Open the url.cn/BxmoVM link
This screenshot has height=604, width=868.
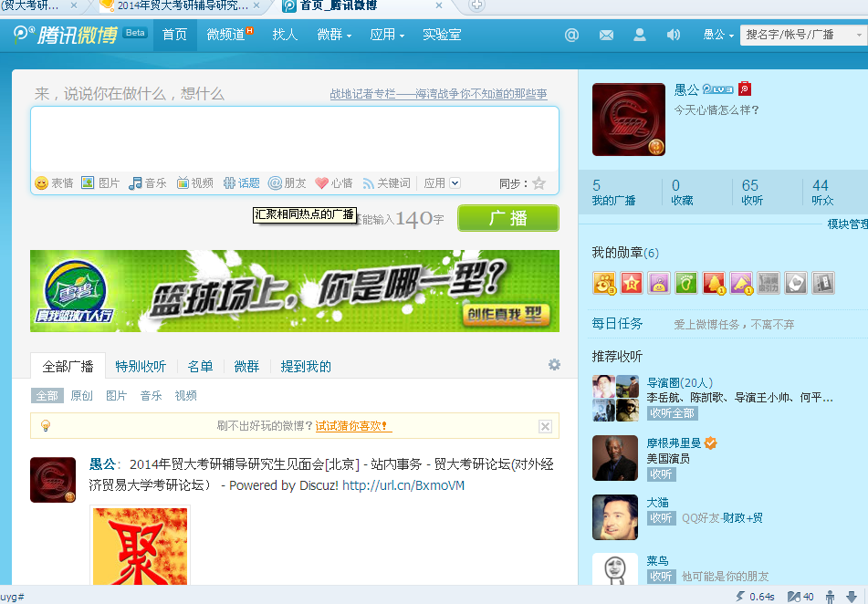tap(403, 485)
